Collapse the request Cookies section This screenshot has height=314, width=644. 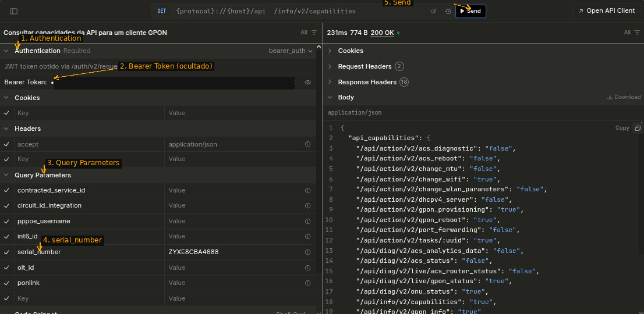pos(6,98)
